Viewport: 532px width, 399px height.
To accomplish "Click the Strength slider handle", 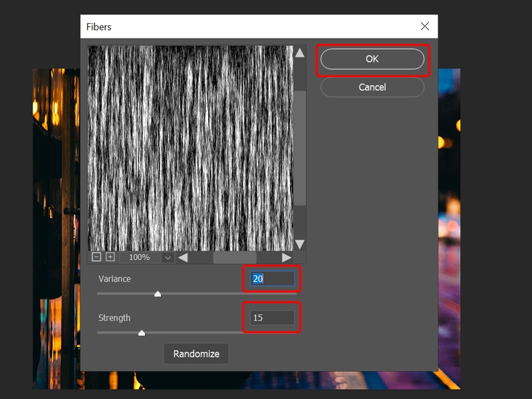I will 142,332.
